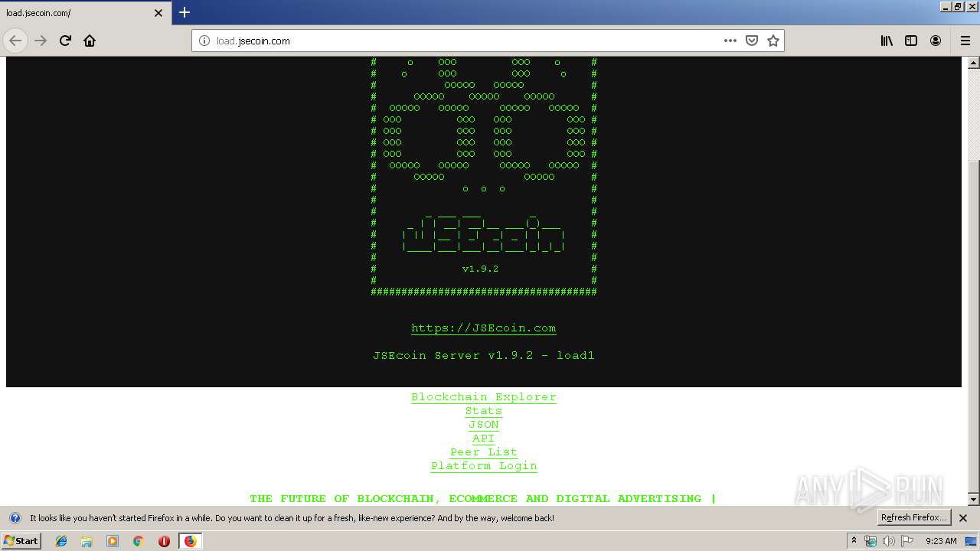Click the scrollbar down arrow
The width and height of the screenshot is (980, 551).
coord(973,500)
